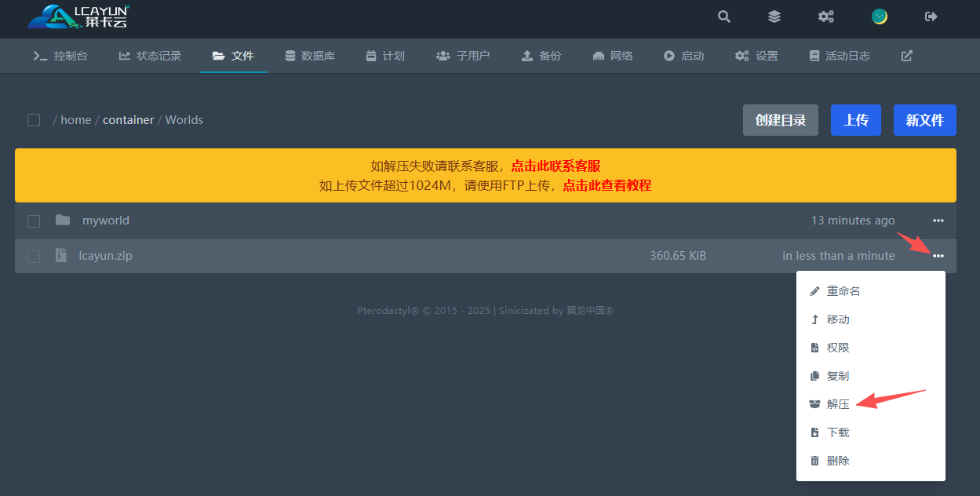
Task: Click the 新文件 new file button
Action: (925, 120)
